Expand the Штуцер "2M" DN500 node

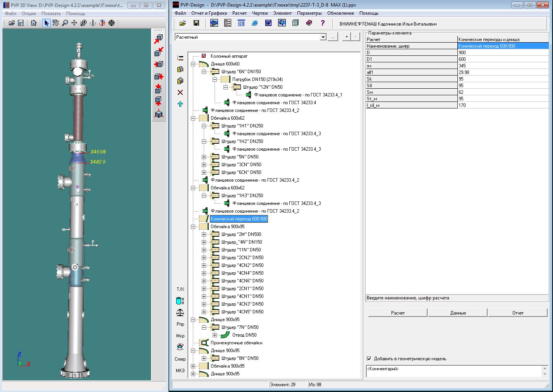point(204,234)
